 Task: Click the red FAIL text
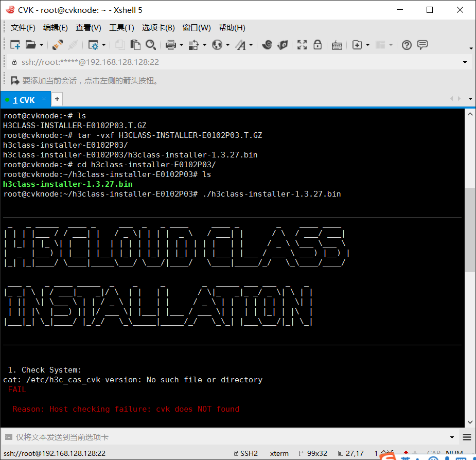[17, 390]
